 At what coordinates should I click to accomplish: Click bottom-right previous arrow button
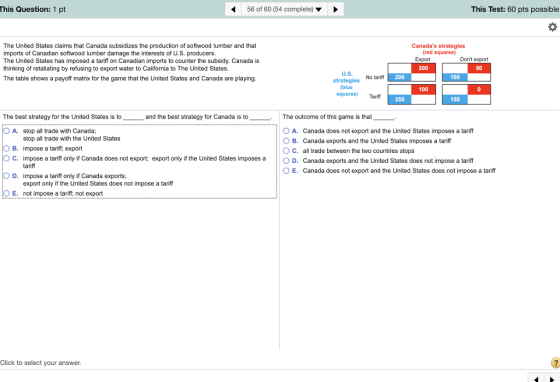[536, 378]
